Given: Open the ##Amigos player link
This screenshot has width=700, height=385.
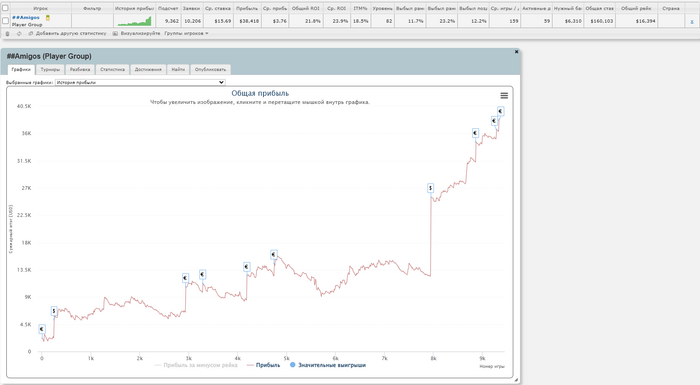Looking at the screenshot, I should point(26,17).
